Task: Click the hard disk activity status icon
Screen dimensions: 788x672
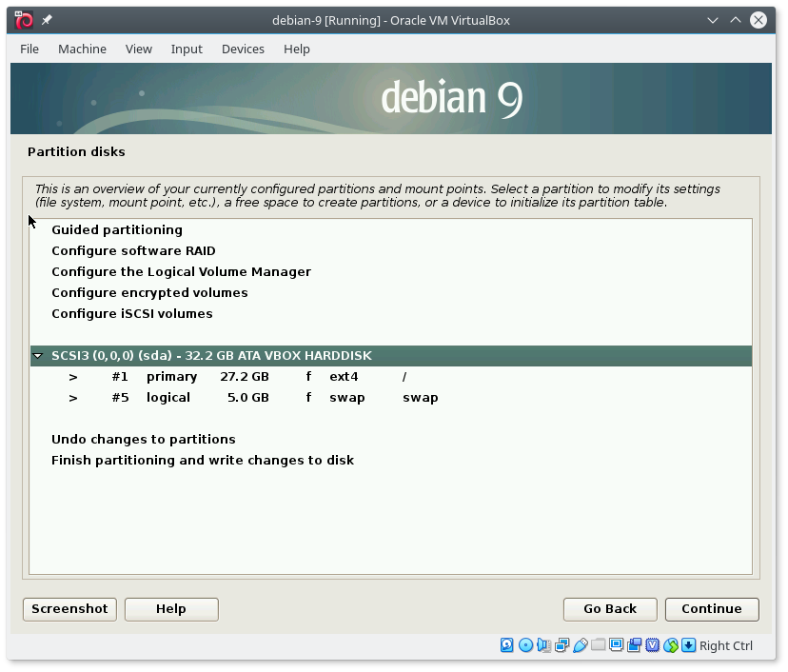Action: pos(507,645)
